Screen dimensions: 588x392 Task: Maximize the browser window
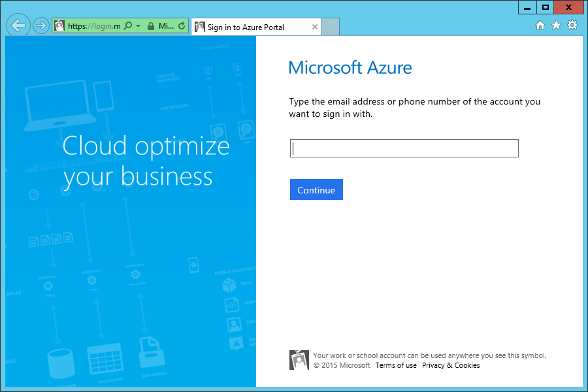(x=546, y=7)
